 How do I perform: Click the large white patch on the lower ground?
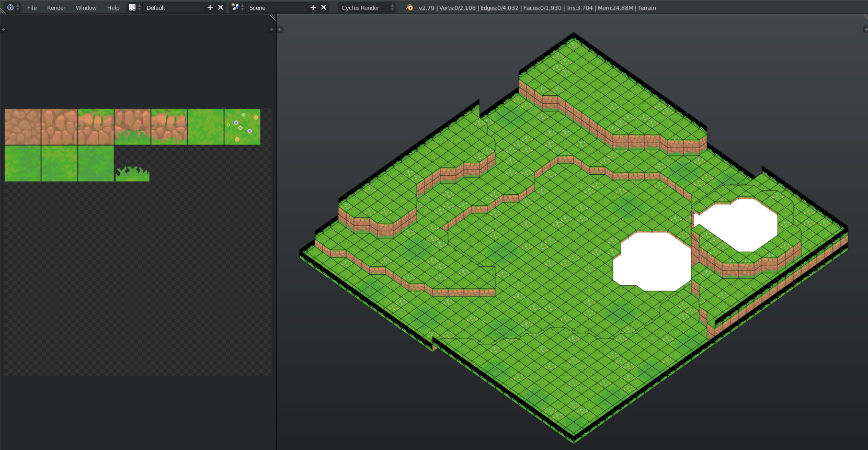click(x=652, y=262)
